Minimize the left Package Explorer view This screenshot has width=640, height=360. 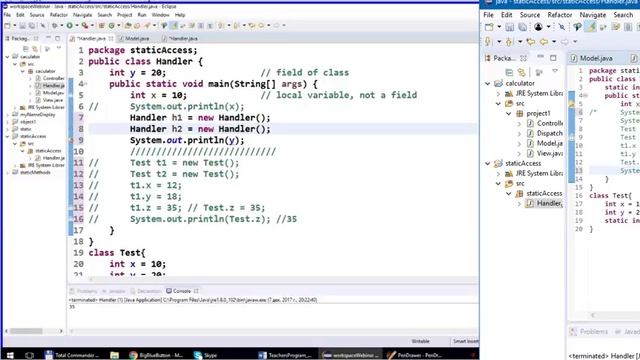pyautogui.click(x=48, y=38)
